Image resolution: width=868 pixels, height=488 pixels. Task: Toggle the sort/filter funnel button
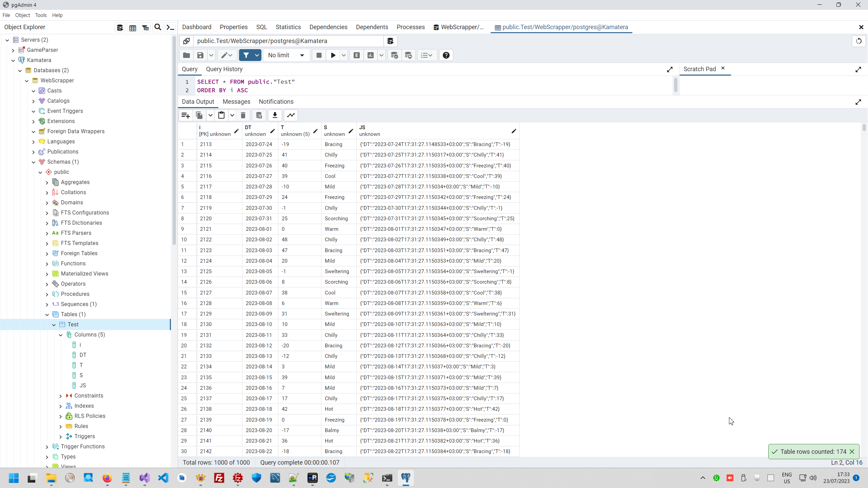point(246,55)
